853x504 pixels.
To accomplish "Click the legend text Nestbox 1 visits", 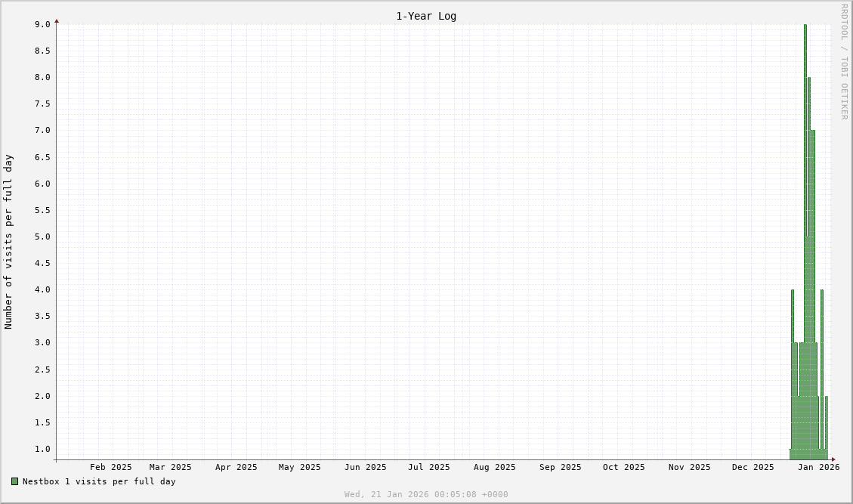I will (x=98, y=481).
